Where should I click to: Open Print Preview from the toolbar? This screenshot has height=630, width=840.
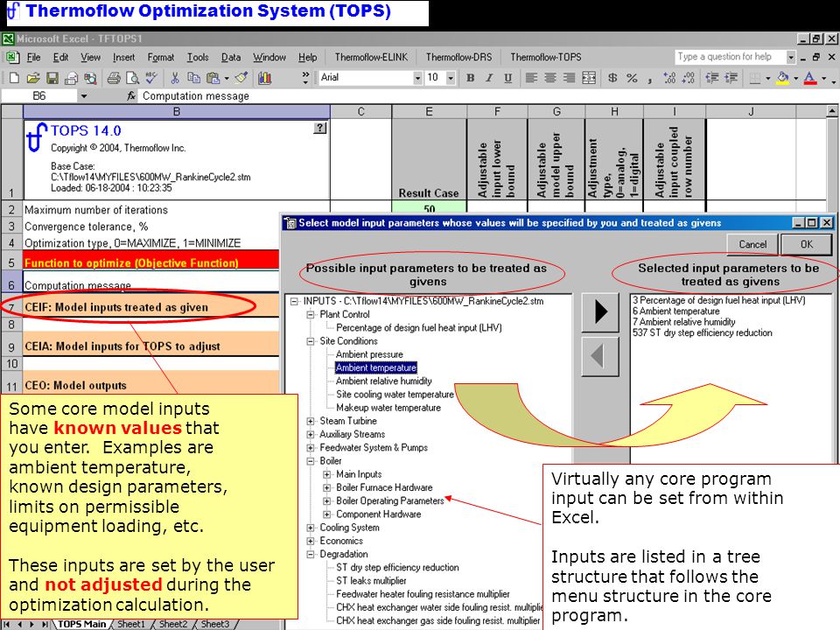[x=132, y=78]
